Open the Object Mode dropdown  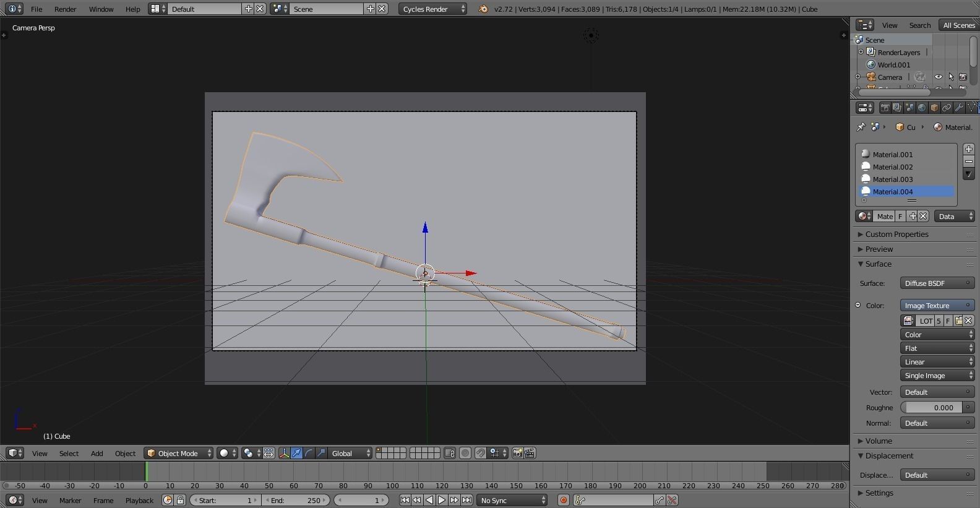click(x=179, y=453)
